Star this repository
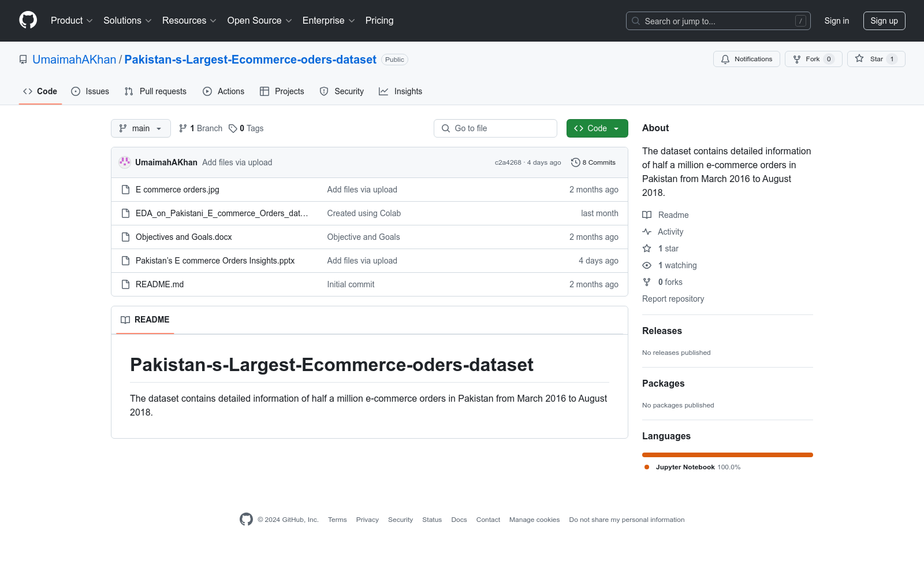Viewport: 924px width, 578px height. click(876, 59)
